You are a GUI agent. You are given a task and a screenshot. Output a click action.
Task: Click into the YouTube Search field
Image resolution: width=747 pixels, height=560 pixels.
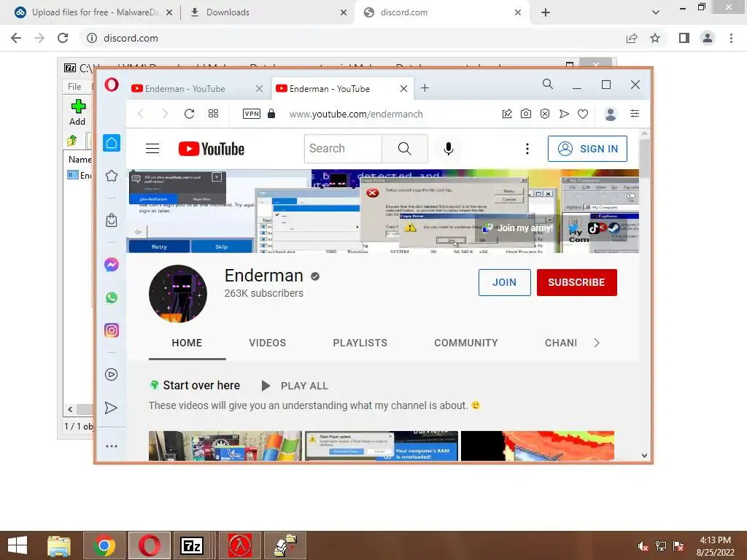(343, 149)
